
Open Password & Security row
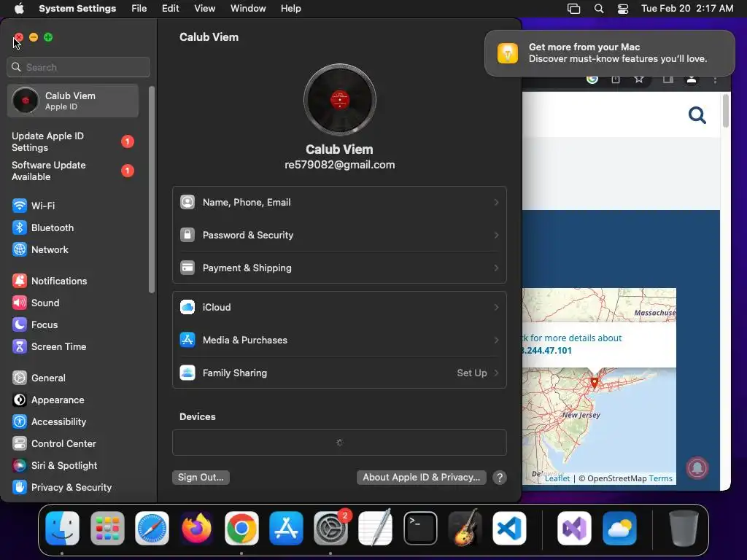click(x=339, y=236)
